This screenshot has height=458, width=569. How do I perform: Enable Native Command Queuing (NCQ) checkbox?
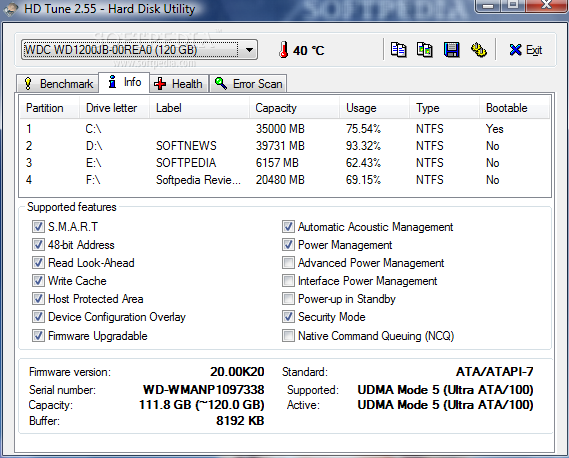pos(288,335)
